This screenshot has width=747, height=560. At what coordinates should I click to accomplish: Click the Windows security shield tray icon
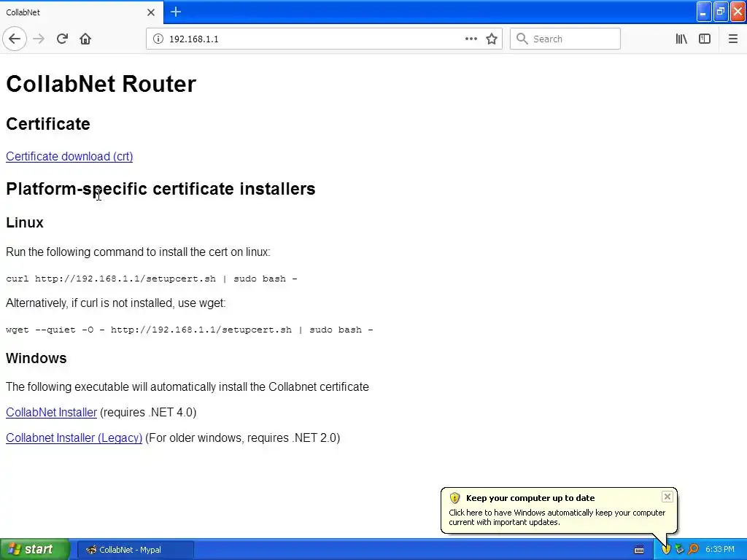point(666,550)
